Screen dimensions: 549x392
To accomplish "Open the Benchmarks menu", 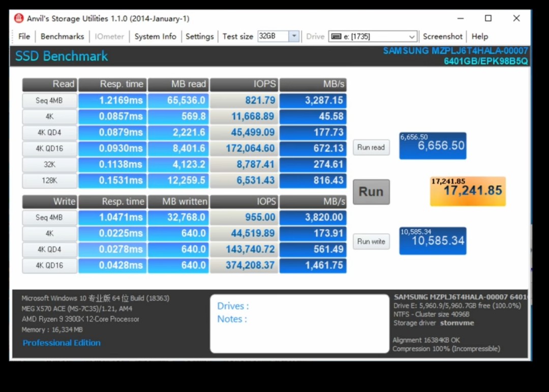I will (62, 37).
